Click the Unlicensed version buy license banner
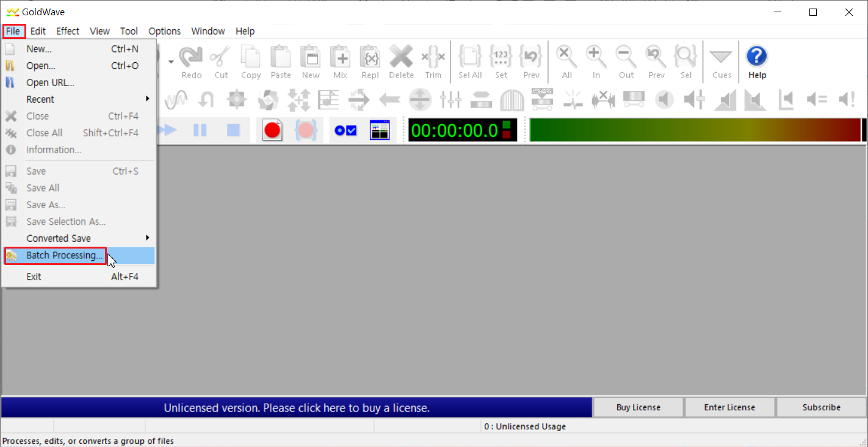 click(297, 407)
